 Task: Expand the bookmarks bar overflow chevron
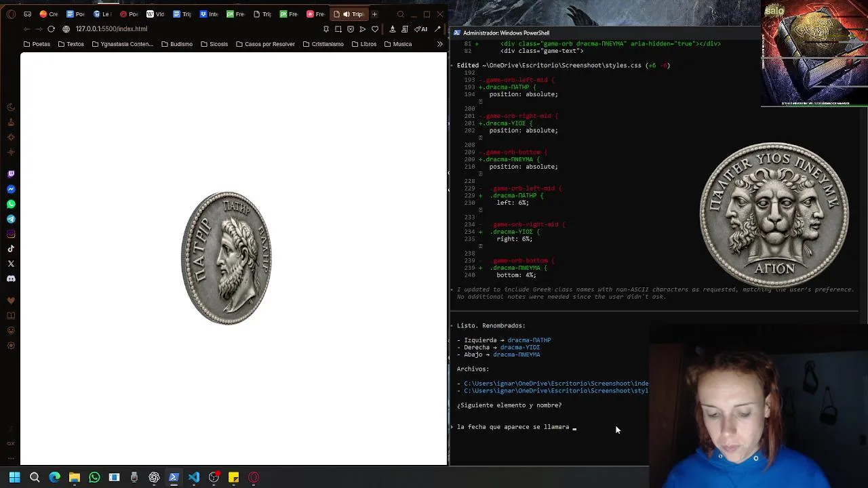pos(439,44)
